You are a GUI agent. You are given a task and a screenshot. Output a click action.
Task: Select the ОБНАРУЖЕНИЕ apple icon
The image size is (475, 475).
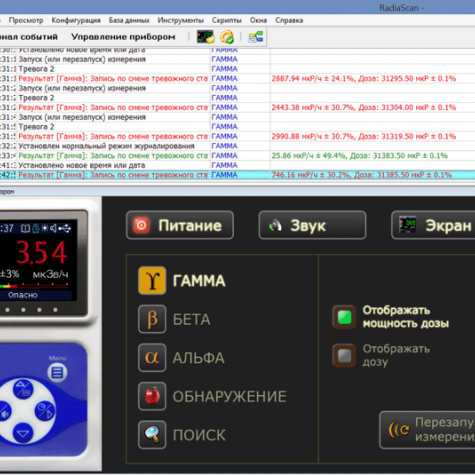pos(152,396)
